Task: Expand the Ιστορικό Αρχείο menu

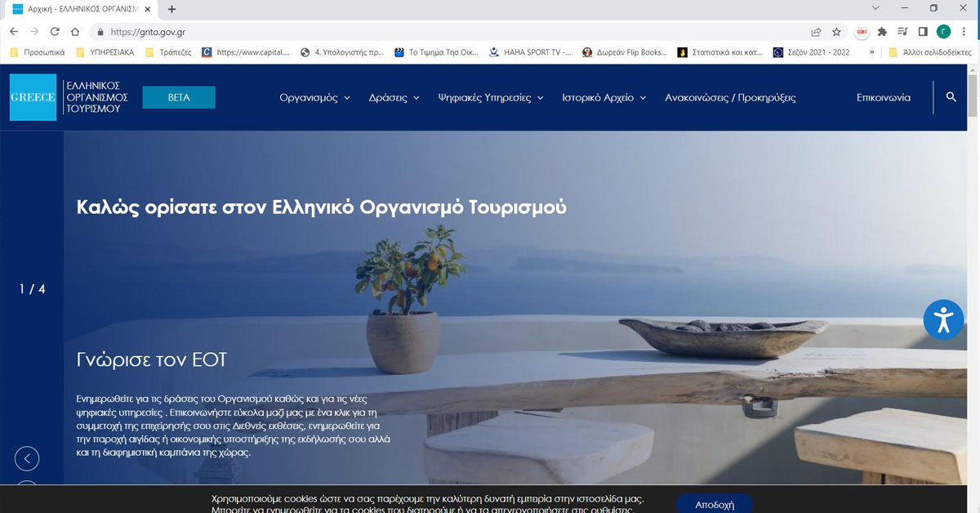Action: (x=604, y=97)
